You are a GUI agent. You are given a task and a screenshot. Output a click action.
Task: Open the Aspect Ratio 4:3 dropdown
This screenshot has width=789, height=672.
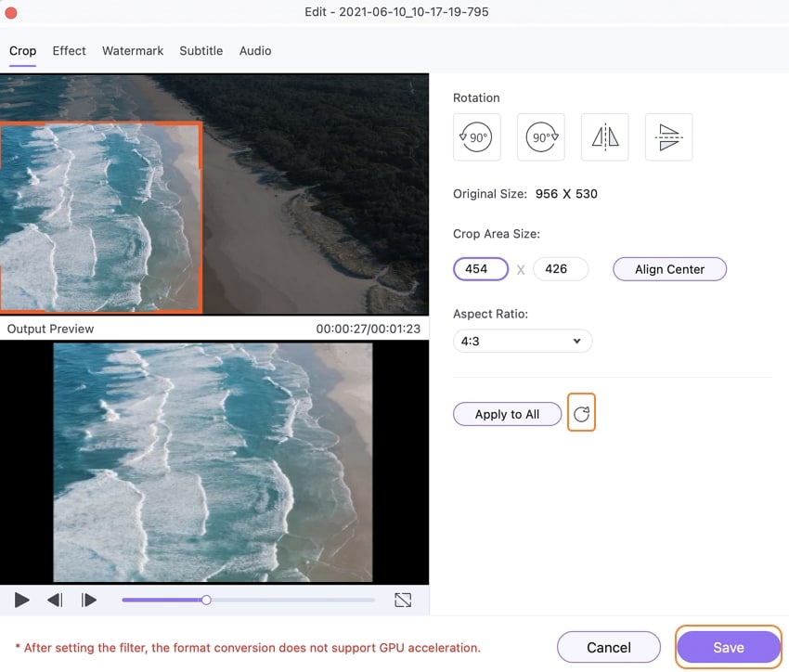point(523,341)
